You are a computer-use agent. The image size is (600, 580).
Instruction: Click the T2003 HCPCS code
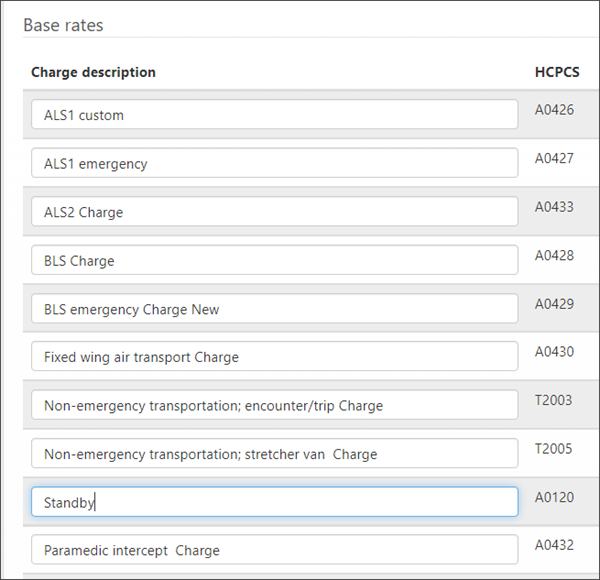[554, 400]
